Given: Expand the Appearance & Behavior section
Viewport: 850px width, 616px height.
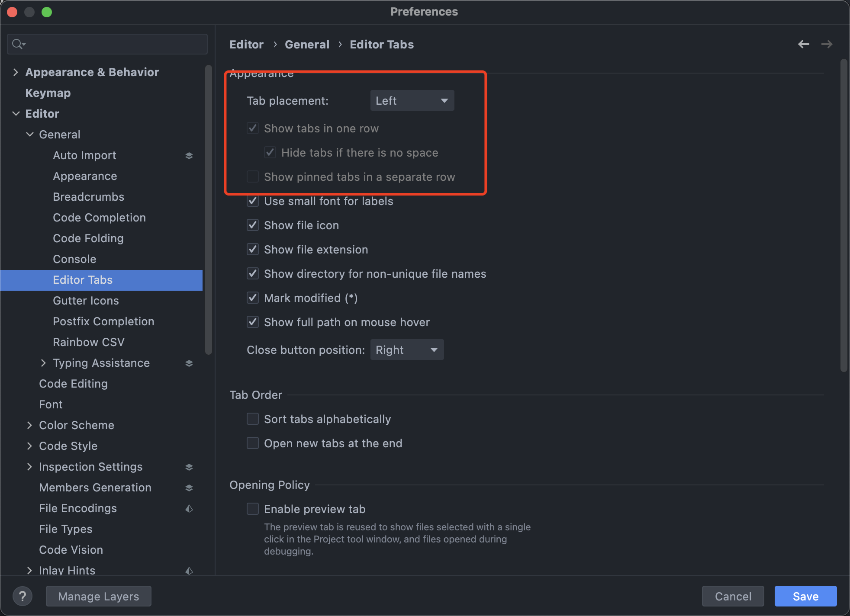Looking at the screenshot, I should tap(16, 72).
